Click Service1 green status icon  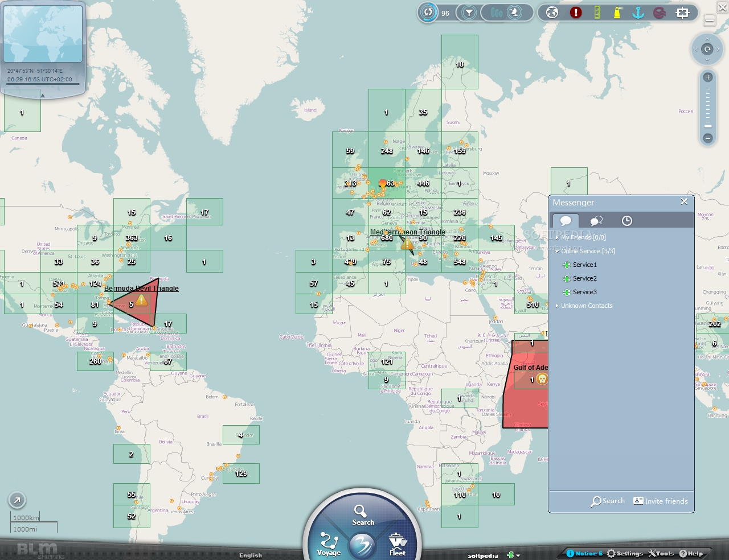[566, 265]
